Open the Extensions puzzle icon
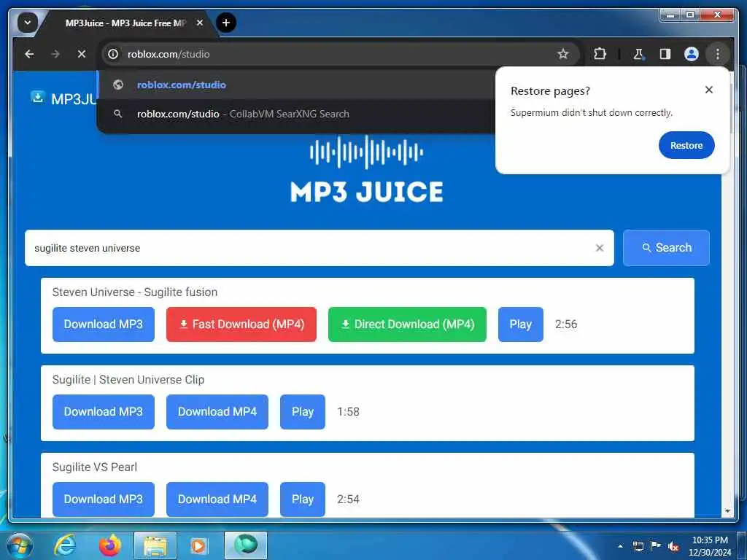This screenshot has height=560, width=747. [x=600, y=54]
